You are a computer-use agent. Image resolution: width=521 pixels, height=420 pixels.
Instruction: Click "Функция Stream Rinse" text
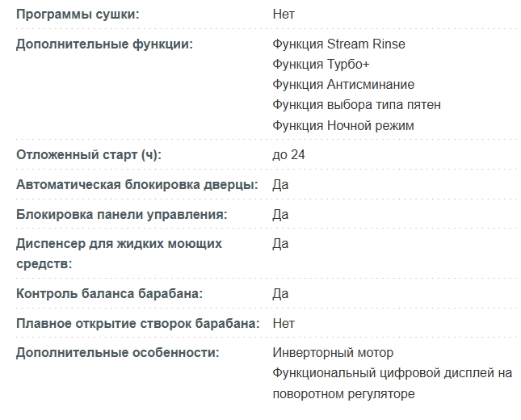coord(338,44)
